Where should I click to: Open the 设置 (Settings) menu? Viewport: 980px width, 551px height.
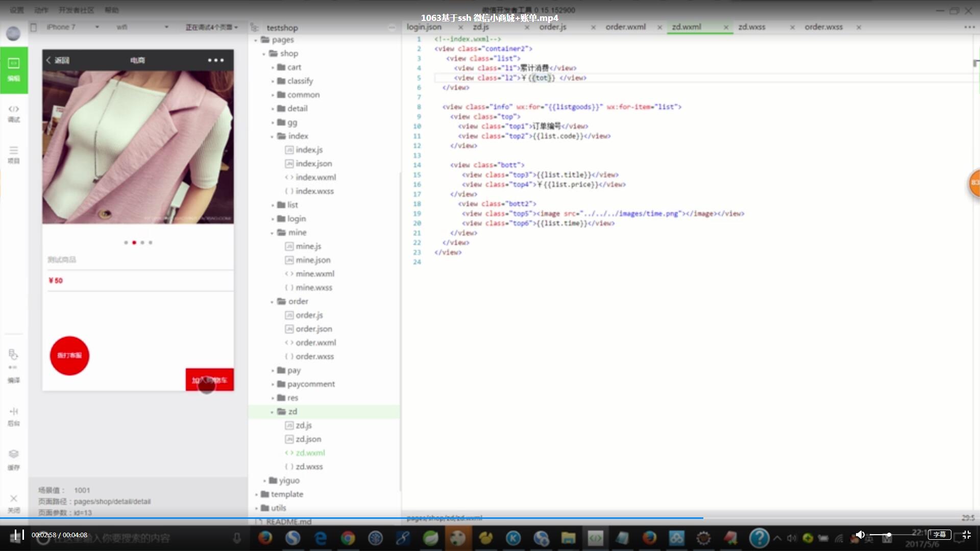pyautogui.click(x=17, y=10)
